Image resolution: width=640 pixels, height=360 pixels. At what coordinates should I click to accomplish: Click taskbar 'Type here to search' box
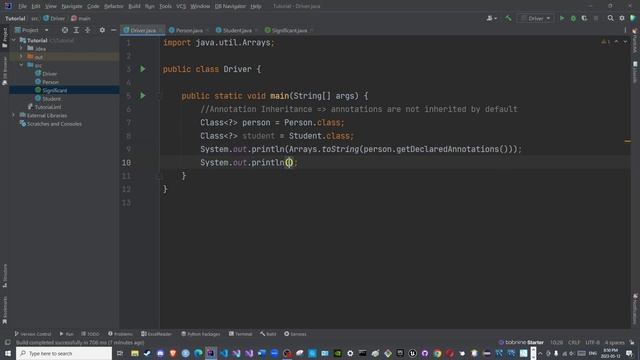64,353
